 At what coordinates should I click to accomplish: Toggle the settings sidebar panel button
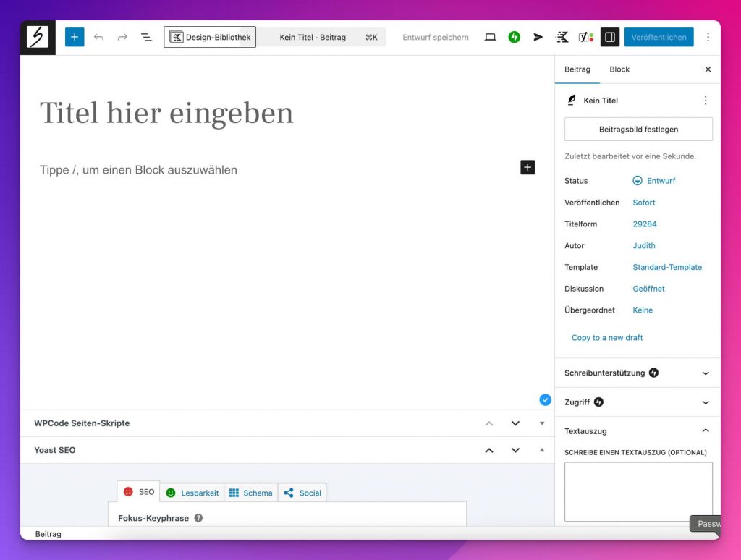point(610,37)
